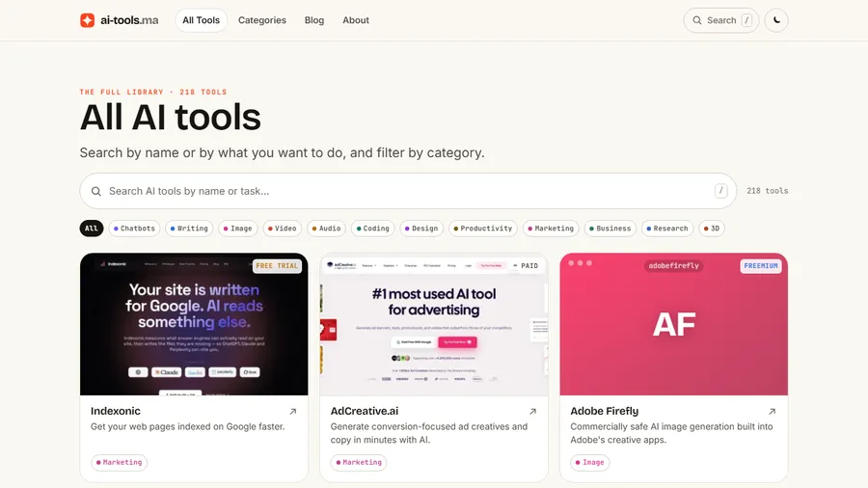Click the adobefirefly label on pink card
This screenshot has width=868, height=488.
[x=674, y=266]
